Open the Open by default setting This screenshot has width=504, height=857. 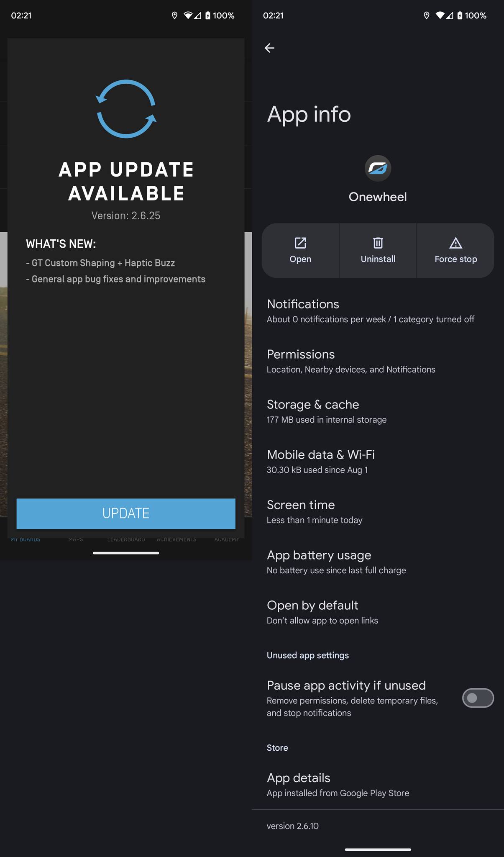click(x=378, y=613)
